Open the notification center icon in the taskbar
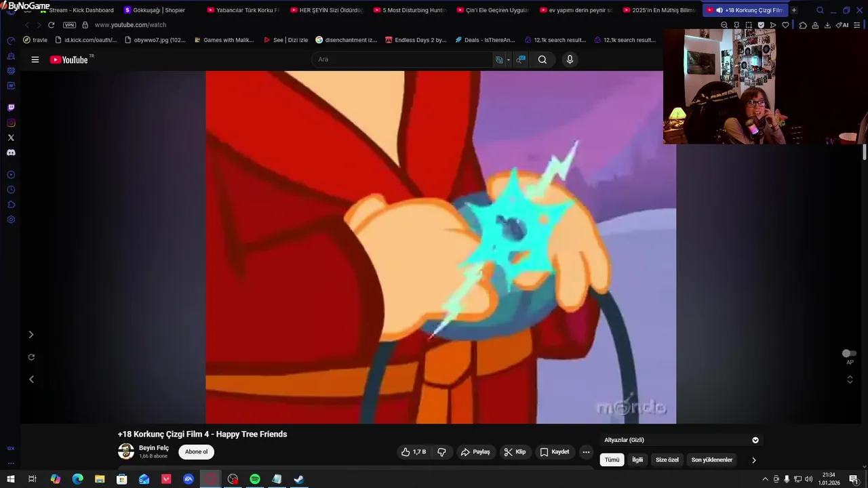Viewport: 868px width, 488px height. click(x=854, y=479)
